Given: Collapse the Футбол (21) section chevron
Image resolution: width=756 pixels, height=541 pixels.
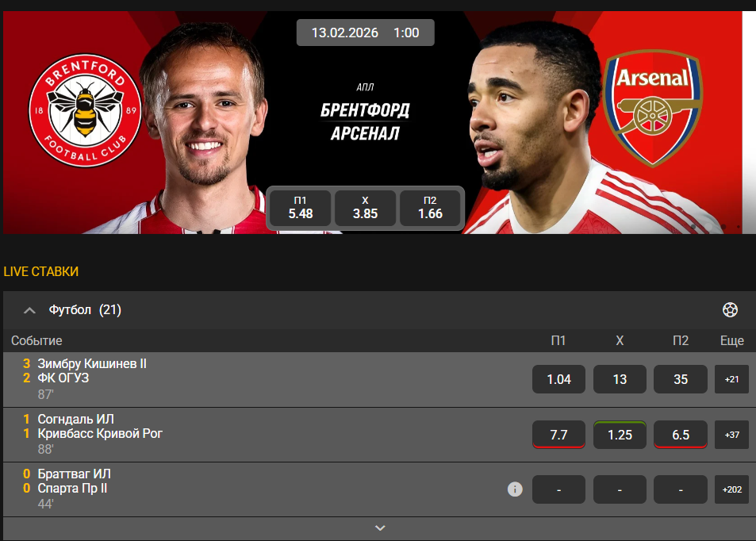Looking at the screenshot, I should pos(29,310).
